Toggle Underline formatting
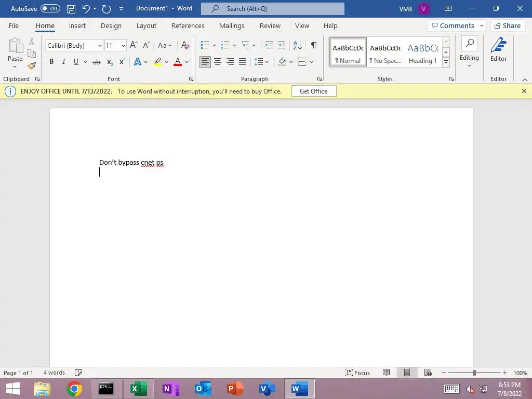This screenshot has width=532, height=399. pyautogui.click(x=76, y=62)
